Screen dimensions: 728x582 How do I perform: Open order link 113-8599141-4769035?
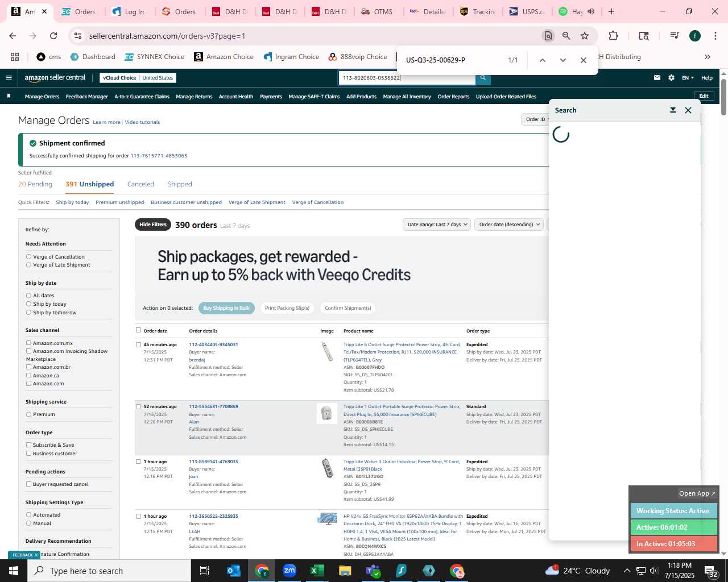click(213, 462)
